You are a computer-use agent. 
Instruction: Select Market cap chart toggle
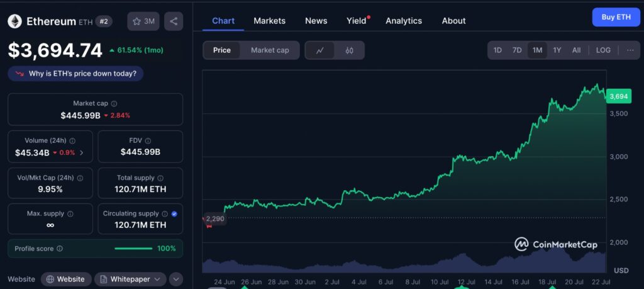(x=270, y=50)
